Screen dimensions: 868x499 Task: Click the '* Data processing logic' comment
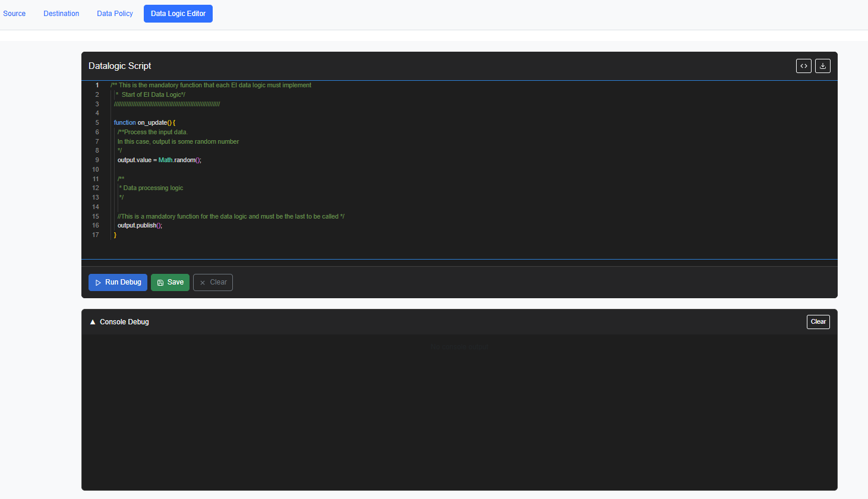click(151, 188)
